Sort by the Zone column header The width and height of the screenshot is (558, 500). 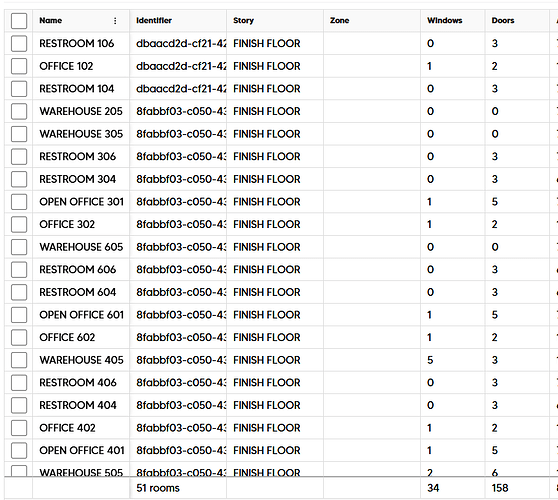pyautogui.click(x=339, y=21)
